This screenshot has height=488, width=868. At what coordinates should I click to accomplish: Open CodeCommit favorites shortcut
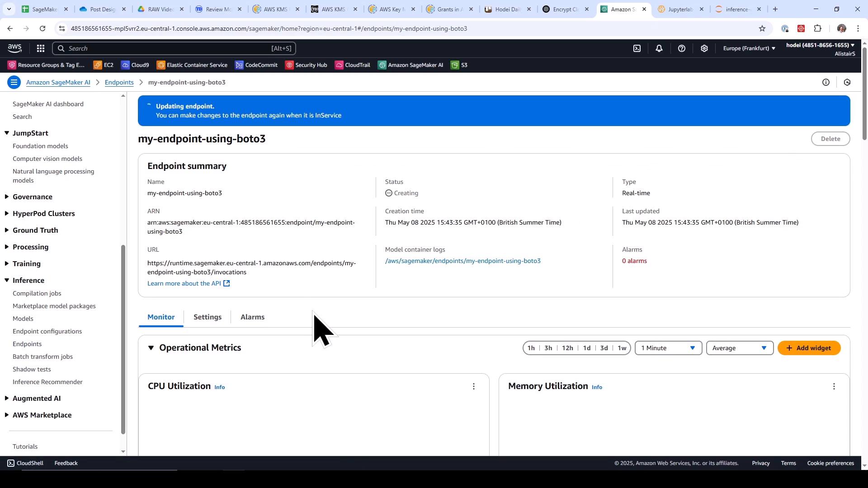click(x=256, y=65)
